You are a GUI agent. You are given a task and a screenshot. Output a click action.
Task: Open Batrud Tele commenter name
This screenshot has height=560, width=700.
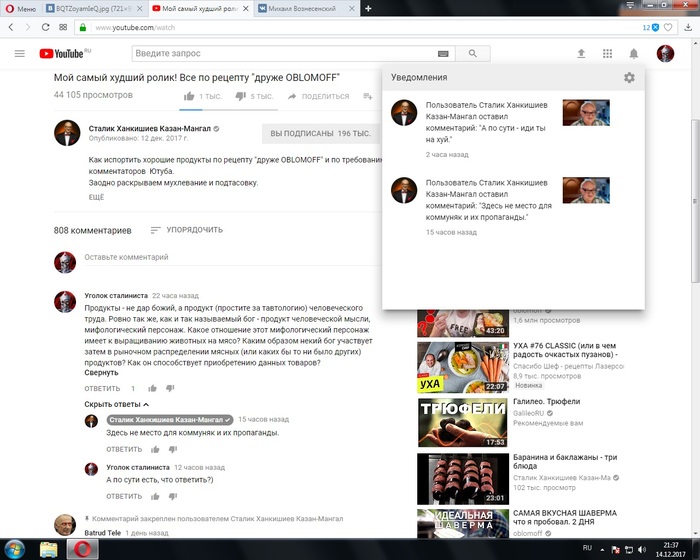103,533
